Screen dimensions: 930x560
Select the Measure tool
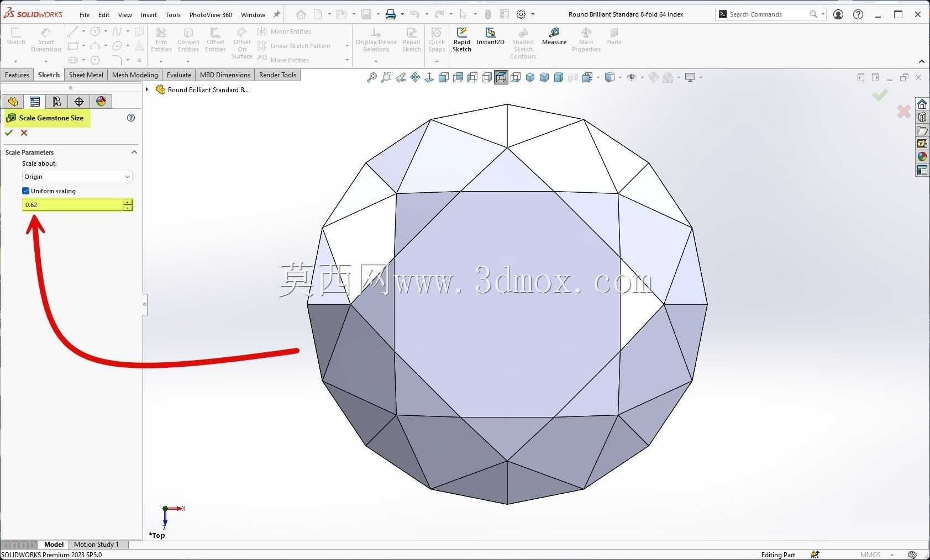point(554,37)
